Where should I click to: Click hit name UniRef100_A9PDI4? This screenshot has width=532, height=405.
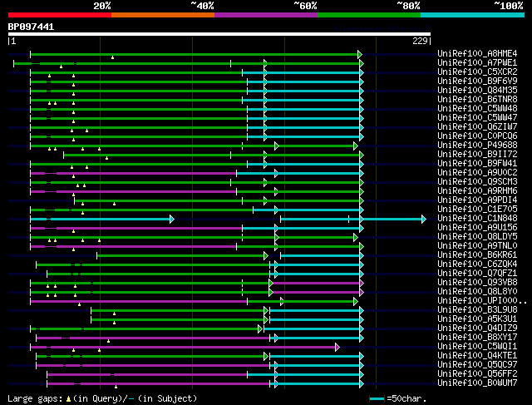coord(477,200)
